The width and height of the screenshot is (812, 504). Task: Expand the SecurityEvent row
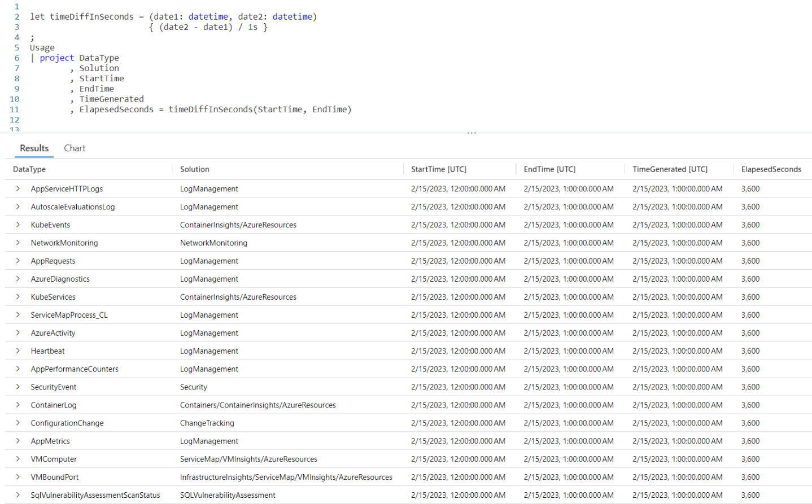18,387
